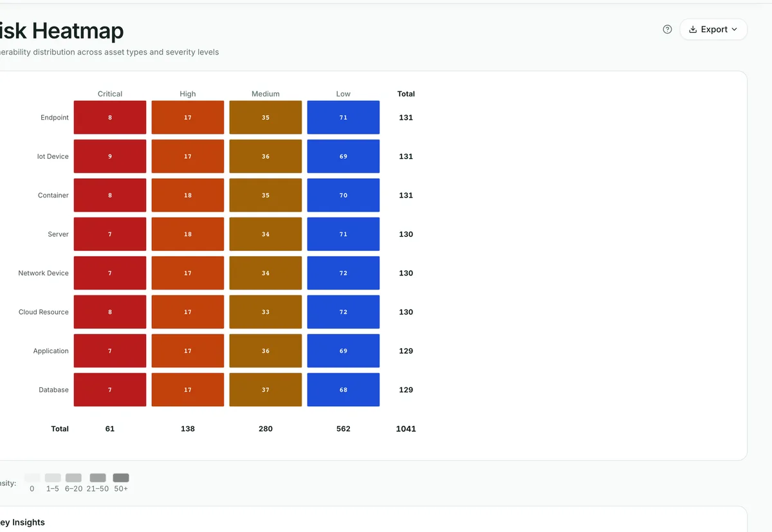Click the Low column header
Screen dimensions: 772x532
coord(344,94)
